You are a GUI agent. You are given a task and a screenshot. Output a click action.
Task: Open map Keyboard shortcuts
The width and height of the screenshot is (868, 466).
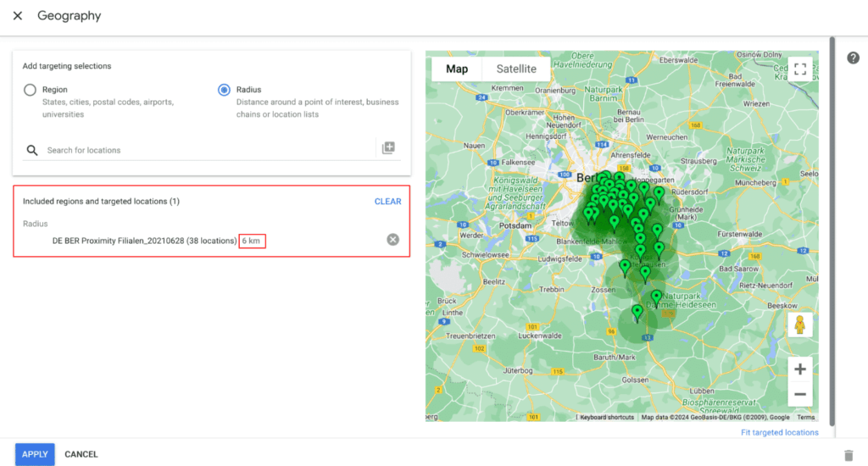(x=607, y=418)
